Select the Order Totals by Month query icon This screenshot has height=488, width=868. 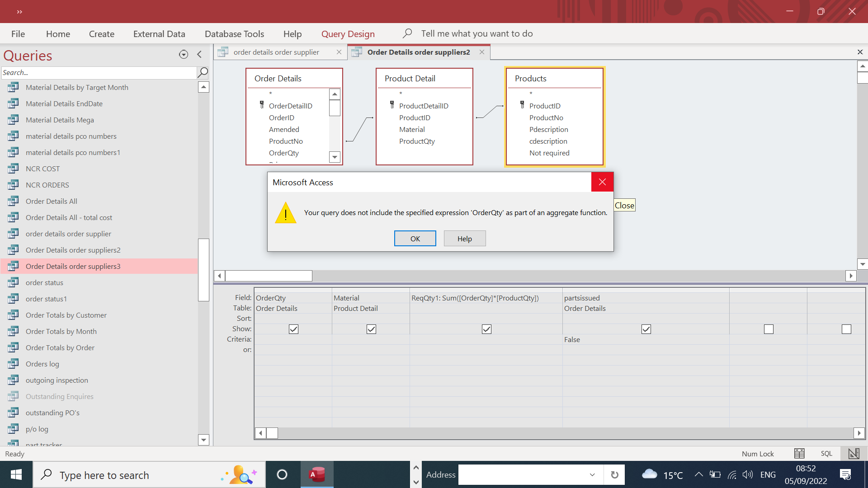[13, 331]
